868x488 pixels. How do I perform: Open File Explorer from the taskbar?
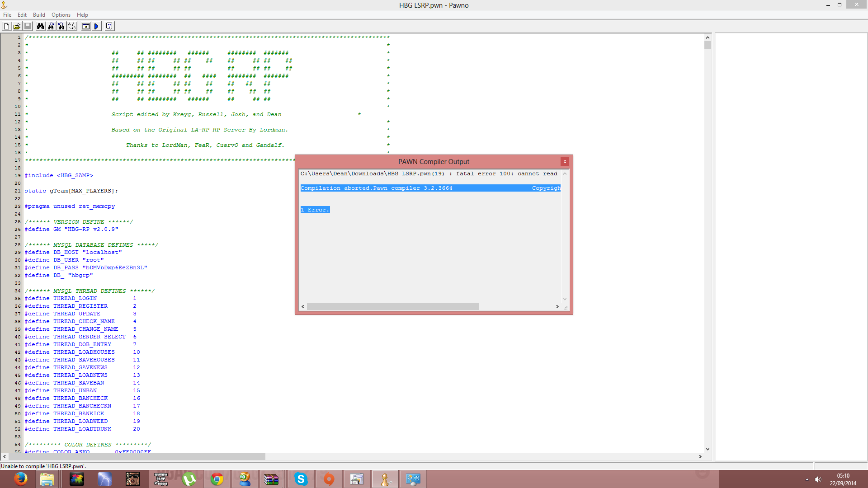47,479
